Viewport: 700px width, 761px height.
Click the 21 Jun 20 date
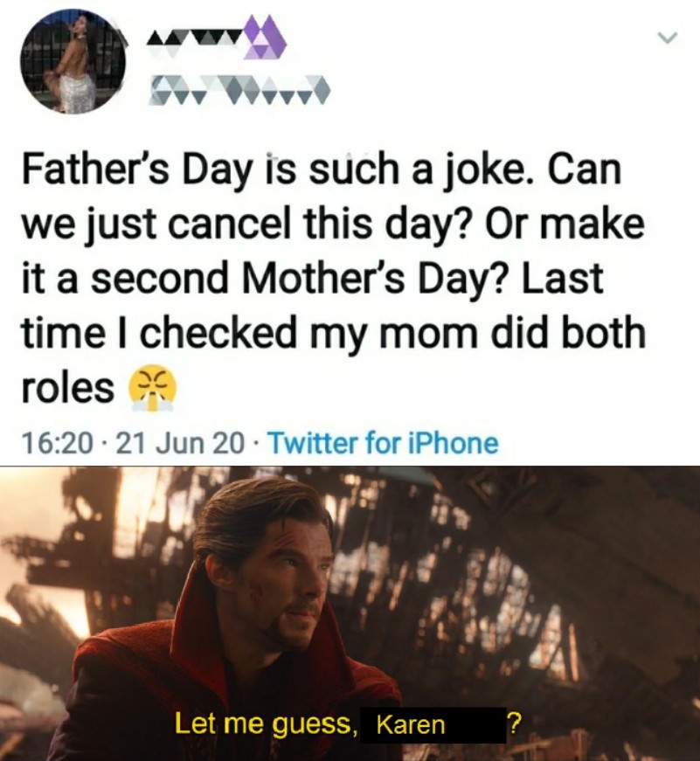coord(178,443)
